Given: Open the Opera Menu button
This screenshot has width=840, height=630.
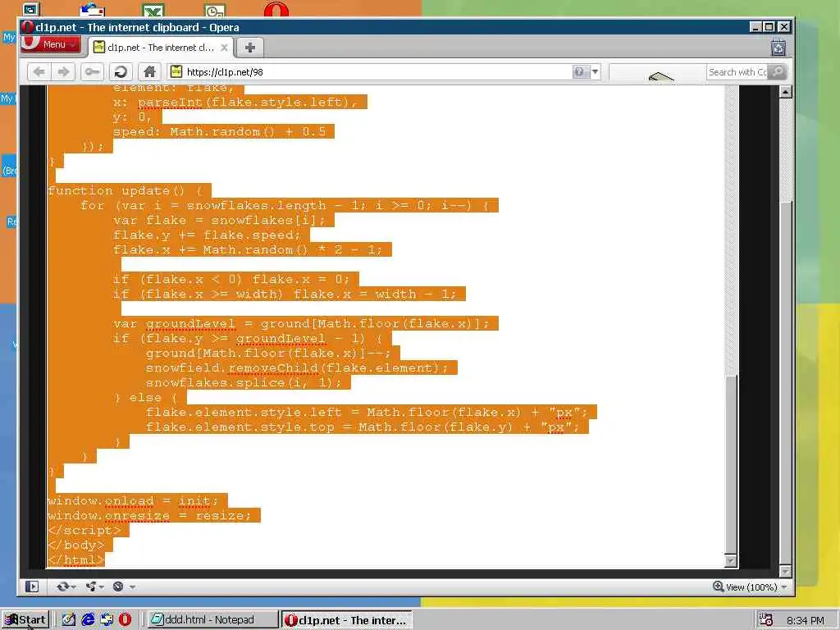Looking at the screenshot, I should 51,44.
